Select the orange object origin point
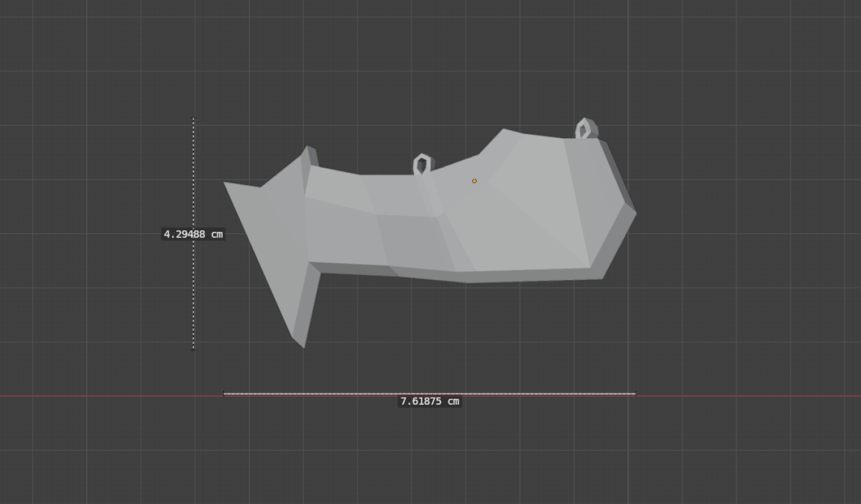 click(x=475, y=181)
